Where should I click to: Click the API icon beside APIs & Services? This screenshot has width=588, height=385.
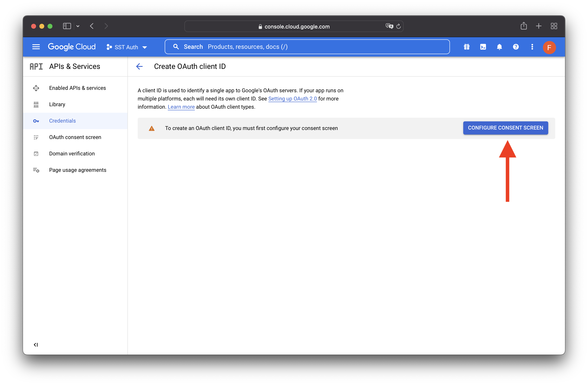(36, 66)
